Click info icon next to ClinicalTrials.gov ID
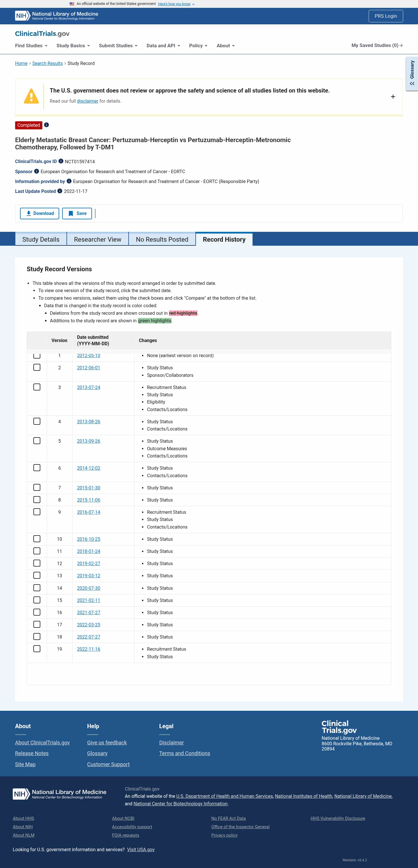Viewport: 418px width, 868px height. (61, 161)
